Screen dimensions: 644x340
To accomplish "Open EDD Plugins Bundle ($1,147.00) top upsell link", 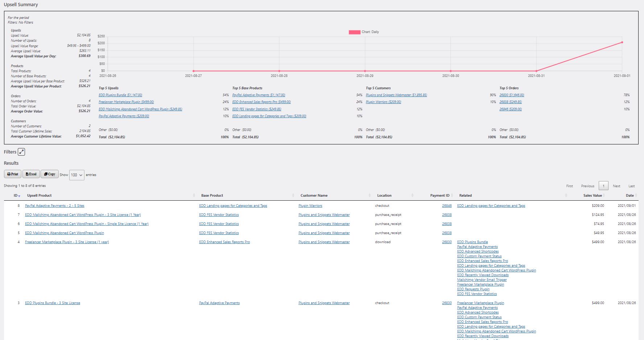I will tap(120, 95).
